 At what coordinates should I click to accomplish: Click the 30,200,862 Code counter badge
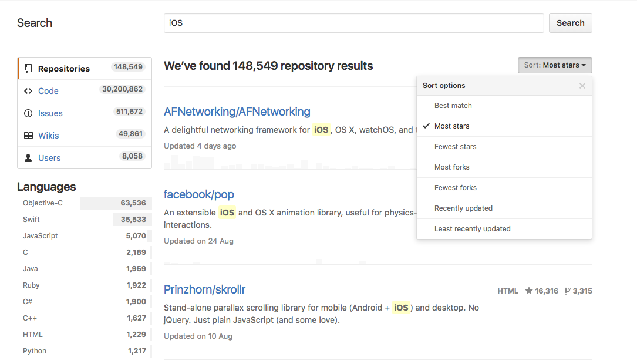click(122, 89)
